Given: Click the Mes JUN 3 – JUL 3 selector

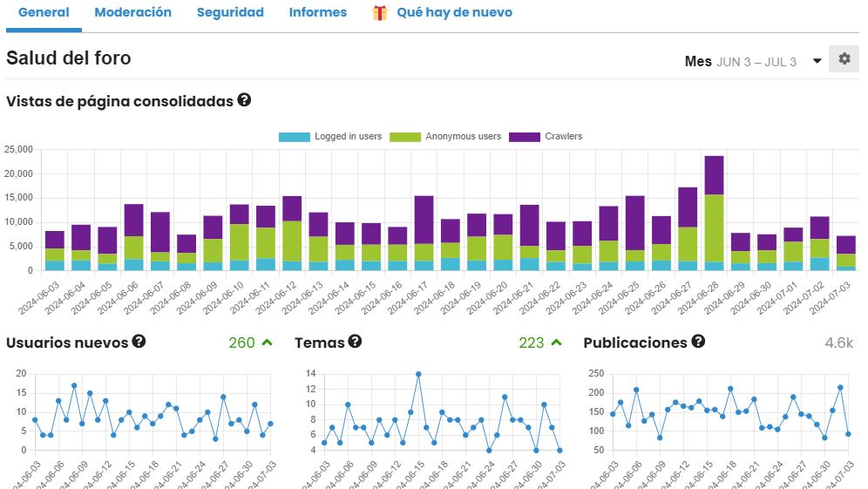Looking at the screenshot, I should 741,61.
